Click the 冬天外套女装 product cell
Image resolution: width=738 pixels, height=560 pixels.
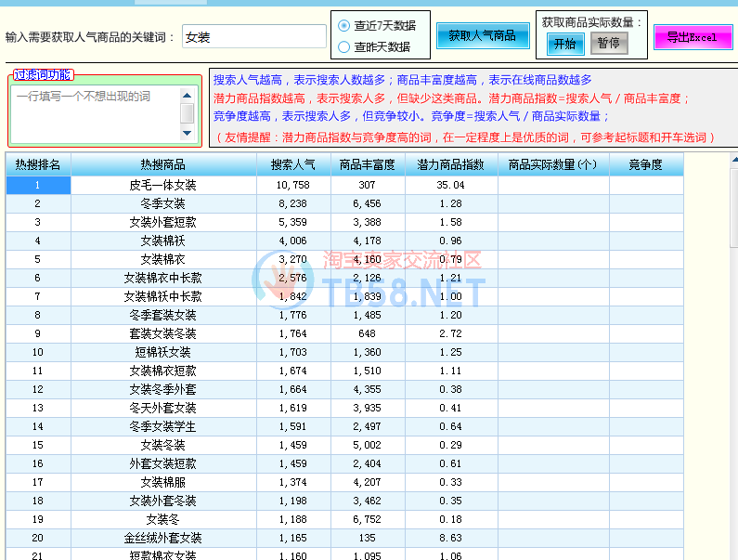[163, 408]
